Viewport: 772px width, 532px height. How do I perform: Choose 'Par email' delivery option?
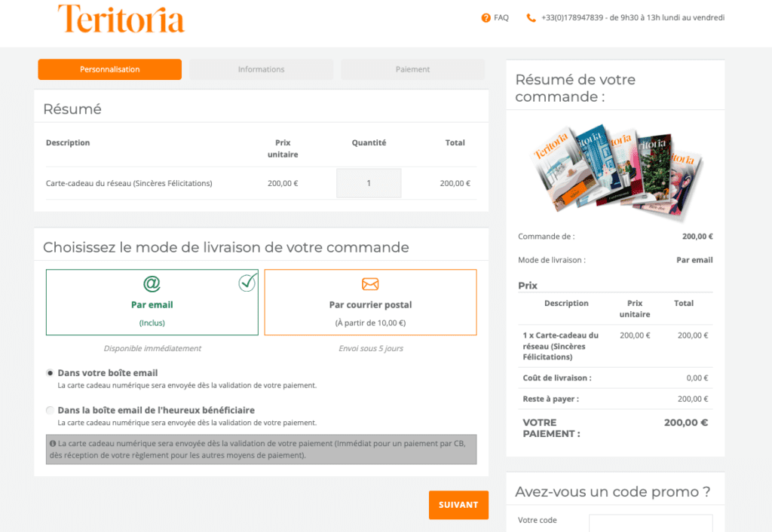(152, 302)
